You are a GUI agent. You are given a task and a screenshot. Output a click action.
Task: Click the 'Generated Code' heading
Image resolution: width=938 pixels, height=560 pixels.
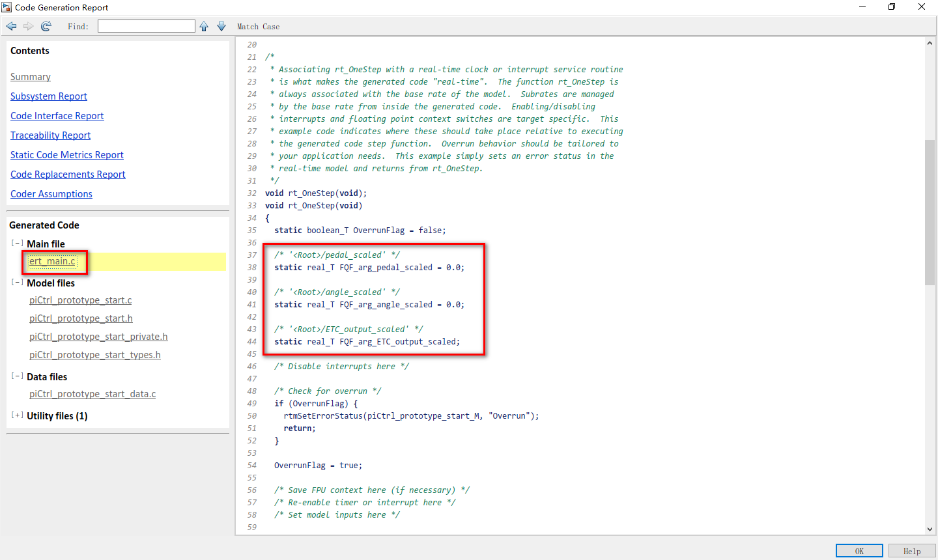click(44, 225)
